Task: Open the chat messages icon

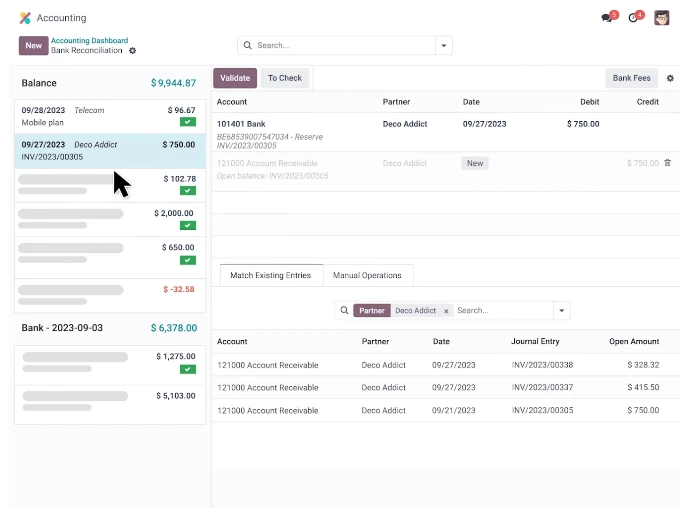Action: click(x=607, y=18)
